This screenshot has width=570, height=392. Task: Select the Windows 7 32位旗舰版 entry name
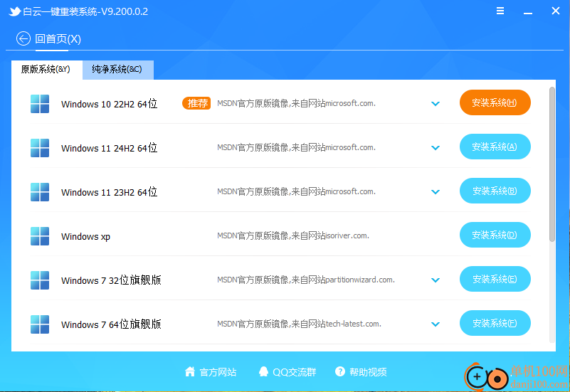click(x=111, y=280)
